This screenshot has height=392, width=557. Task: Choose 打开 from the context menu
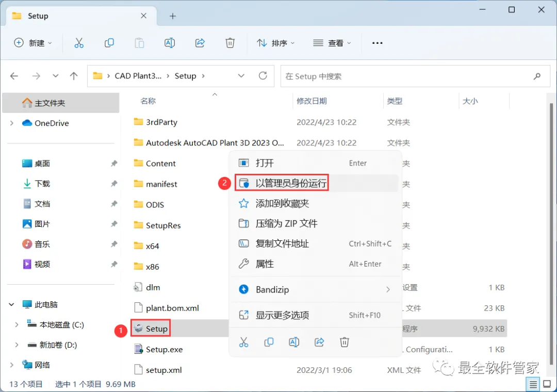315,163
